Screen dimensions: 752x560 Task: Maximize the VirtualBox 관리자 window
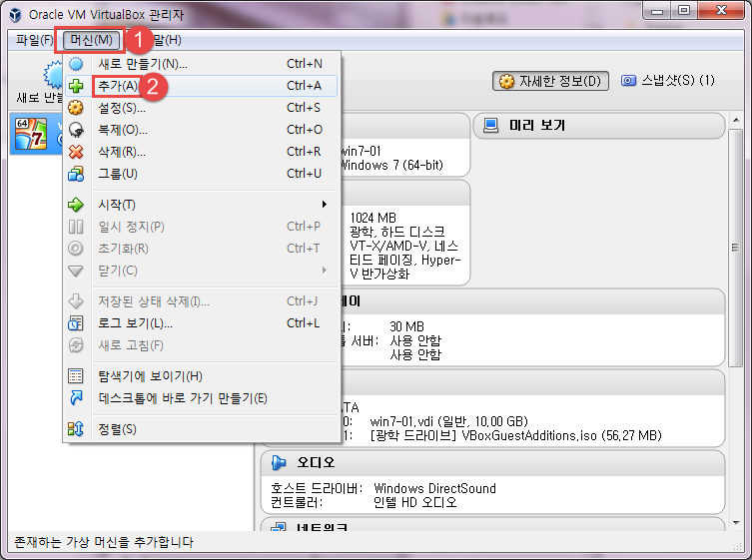coord(684,11)
